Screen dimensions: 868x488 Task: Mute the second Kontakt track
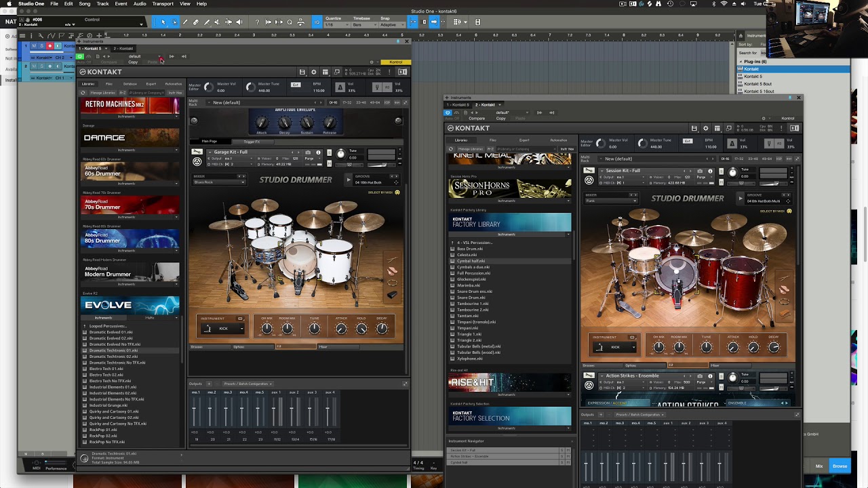point(34,66)
